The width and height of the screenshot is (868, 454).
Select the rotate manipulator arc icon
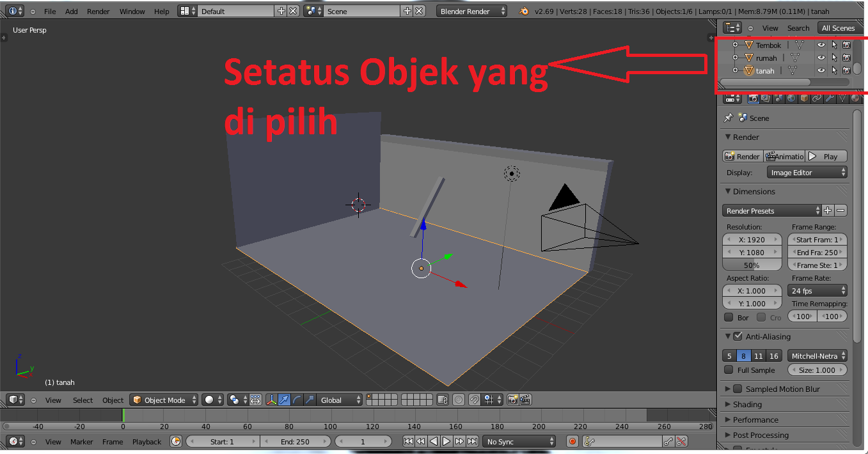(x=297, y=400)
